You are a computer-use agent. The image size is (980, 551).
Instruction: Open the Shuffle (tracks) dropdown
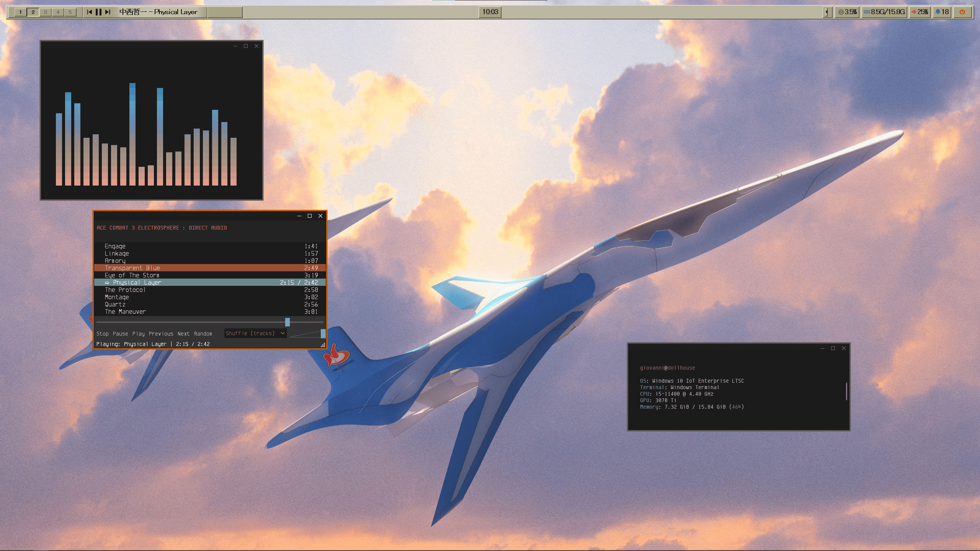[x=255, y=333]
